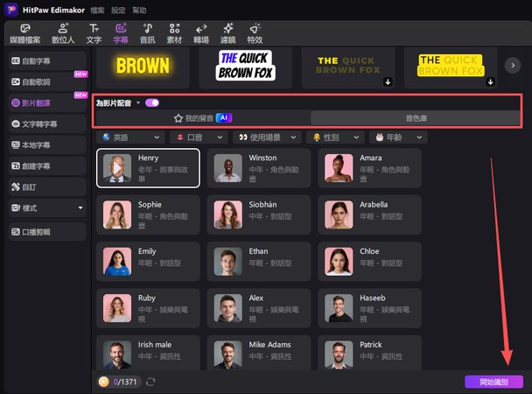Open the 使用場景 use case dropdown
This screenshot has height=394, width=532.
267,137
